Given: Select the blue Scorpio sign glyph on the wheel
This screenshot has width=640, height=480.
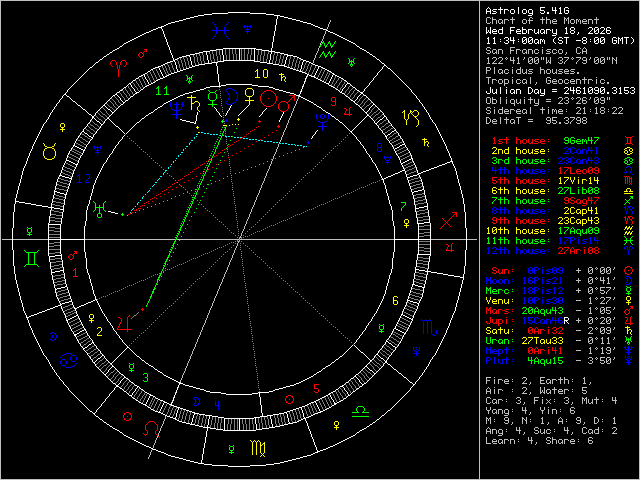Looking at the screenshot, I should click(x=429, y=328).
